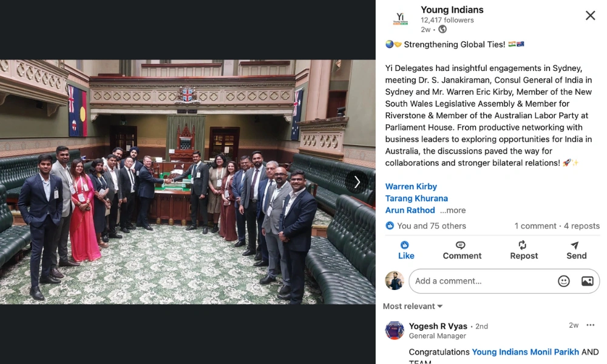The height and width of the screenshot is (364, 607).
Task: Open the Arun Rathod mention link
Action: (x=410, y=211)
